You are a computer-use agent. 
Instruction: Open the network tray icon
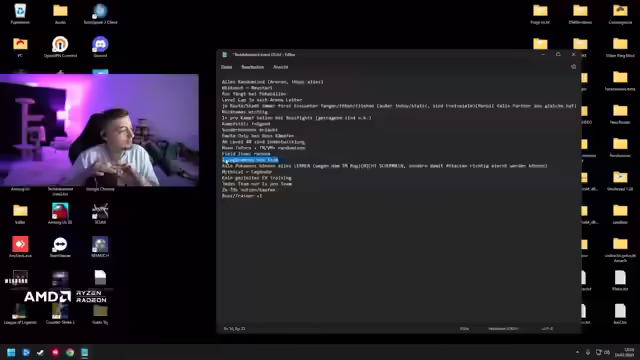click(x=598, y=352)
